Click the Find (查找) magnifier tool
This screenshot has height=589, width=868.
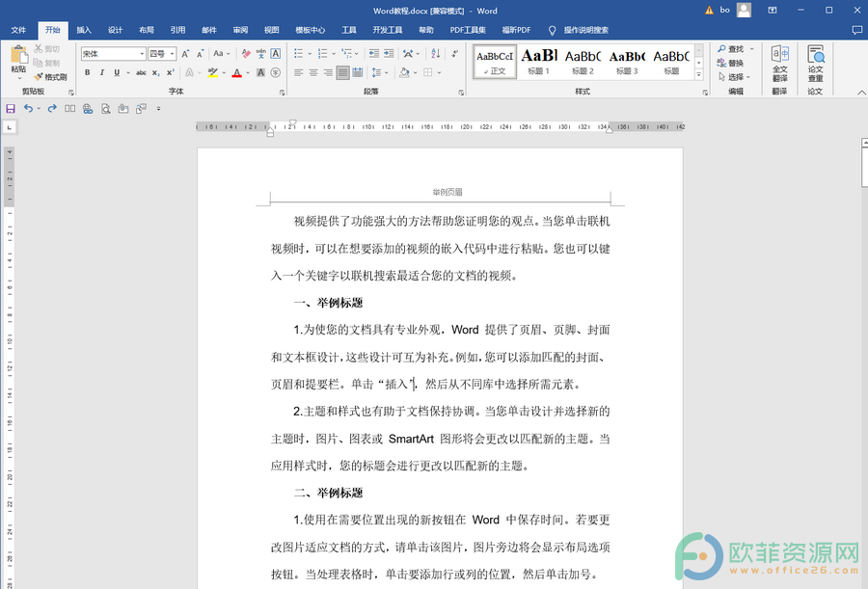(x=731, y=49)
